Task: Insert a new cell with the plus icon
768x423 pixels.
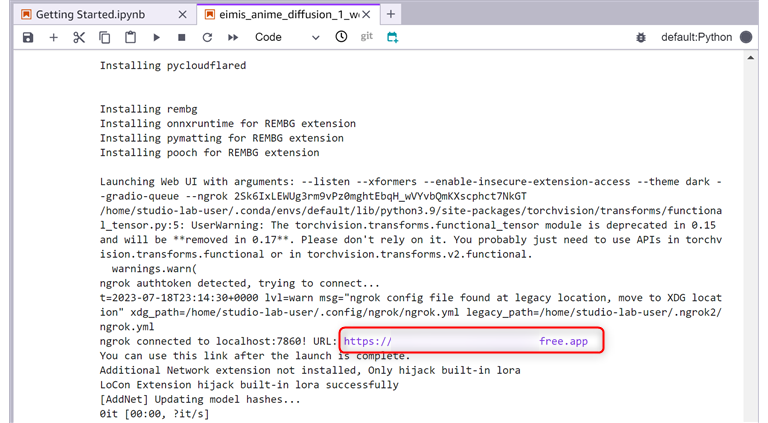Action: pyautogui.click(x=53, y=37)
